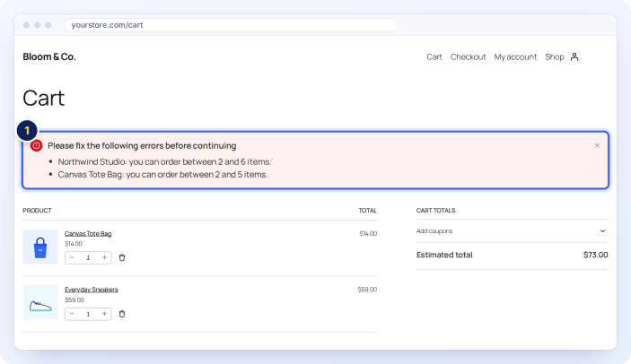Go to Cart in the navigation
Screen dimensions: 631x364
[434, 57]
